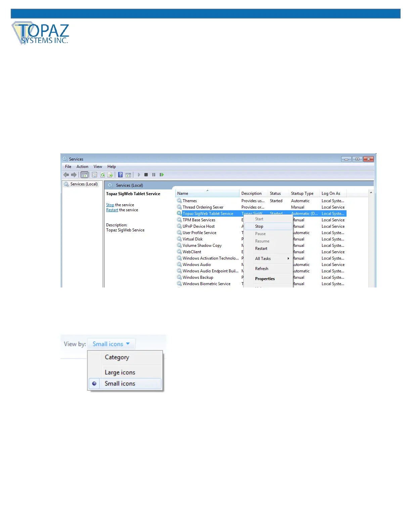Open the View by Small icons dropdown
This screenshot has height=532, width=411.
pyautogui.click(x=111, y=344)
